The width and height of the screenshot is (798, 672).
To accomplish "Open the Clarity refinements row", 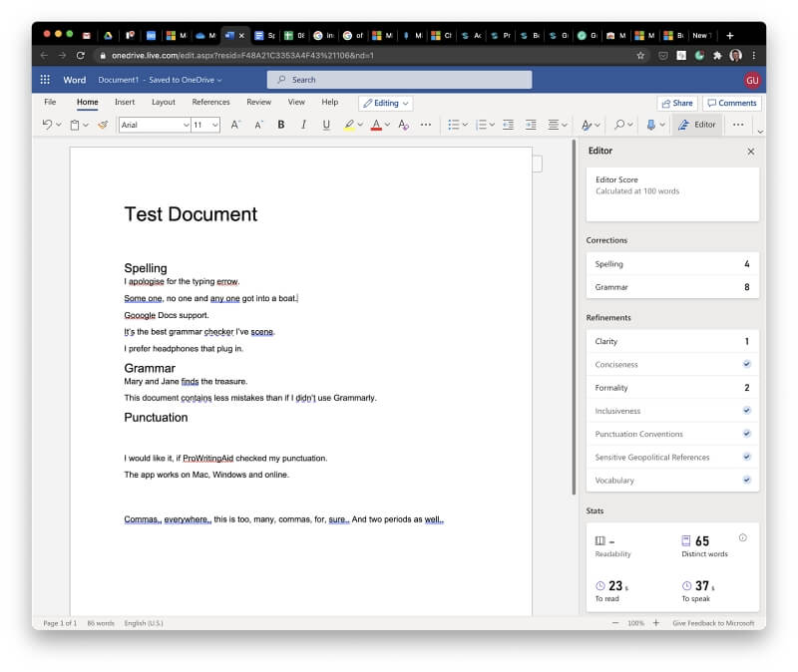I will (x=672, y=341).
